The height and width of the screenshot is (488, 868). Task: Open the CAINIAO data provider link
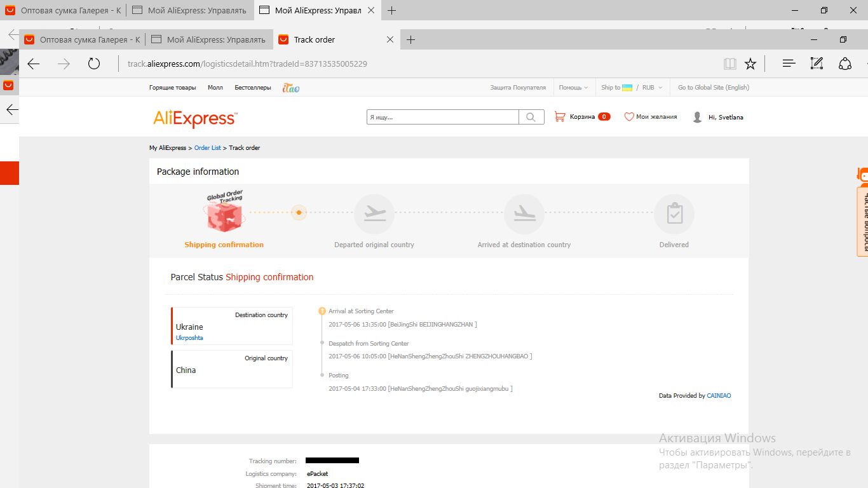click(719, 396)
